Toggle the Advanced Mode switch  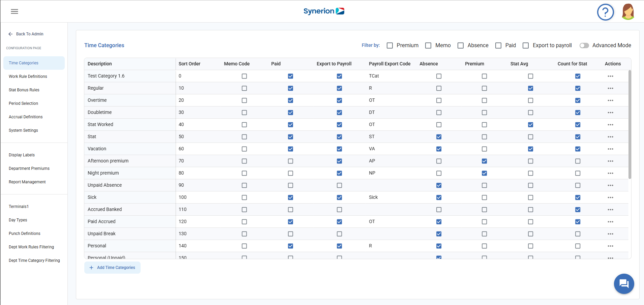[584, 45]
